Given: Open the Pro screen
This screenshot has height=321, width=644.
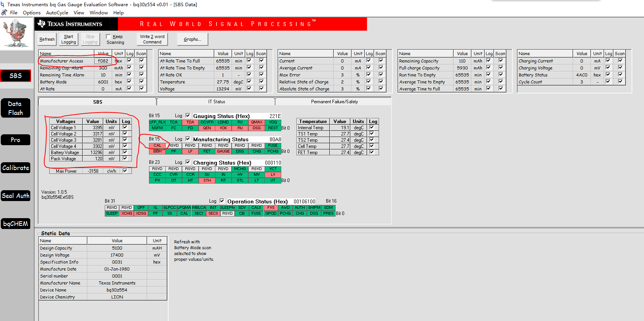Looking at the screenshot, I should [16, 140].
